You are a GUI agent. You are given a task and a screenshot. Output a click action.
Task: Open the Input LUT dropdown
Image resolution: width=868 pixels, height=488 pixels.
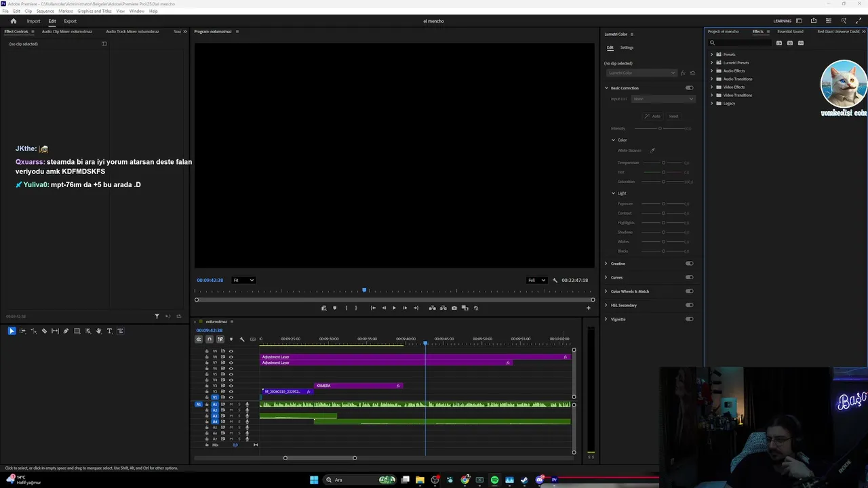[663, 99]
